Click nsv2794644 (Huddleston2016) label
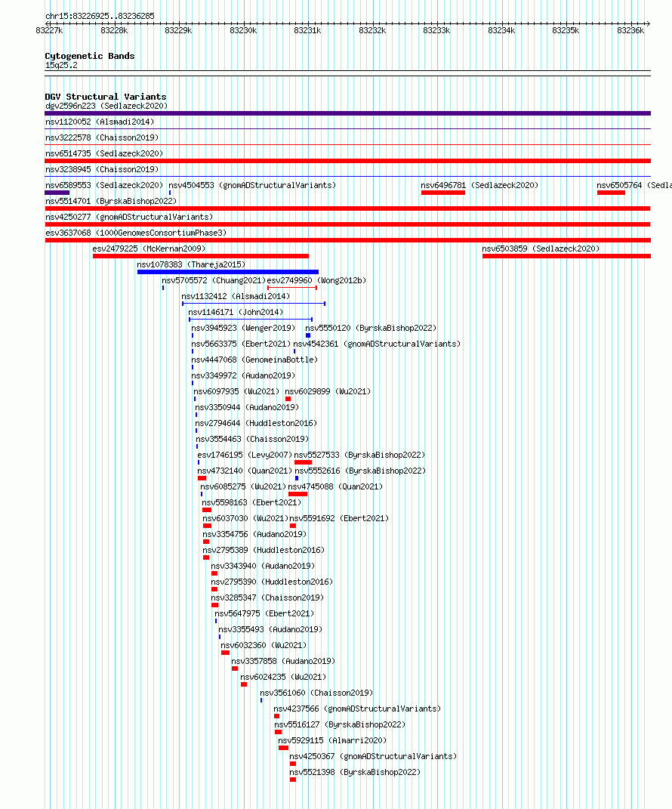 point(256,424)
